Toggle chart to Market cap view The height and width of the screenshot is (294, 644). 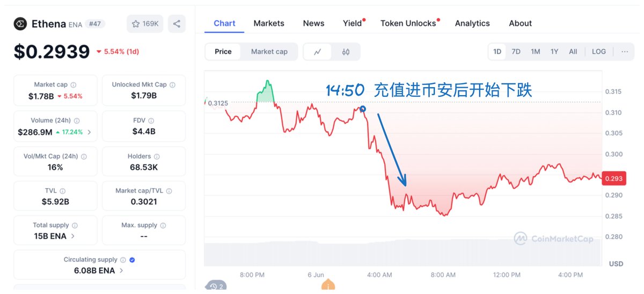pyautogui.click(x=269, y=52)
